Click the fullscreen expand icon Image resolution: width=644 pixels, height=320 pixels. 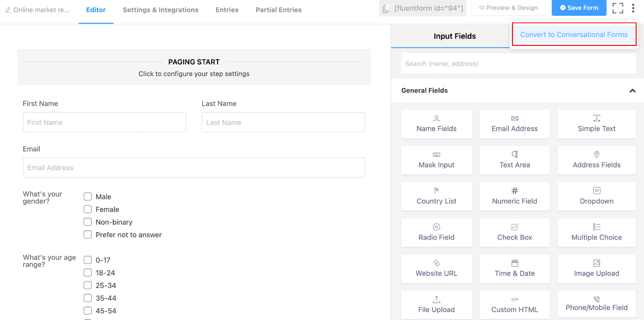click(x=617, y=8)
